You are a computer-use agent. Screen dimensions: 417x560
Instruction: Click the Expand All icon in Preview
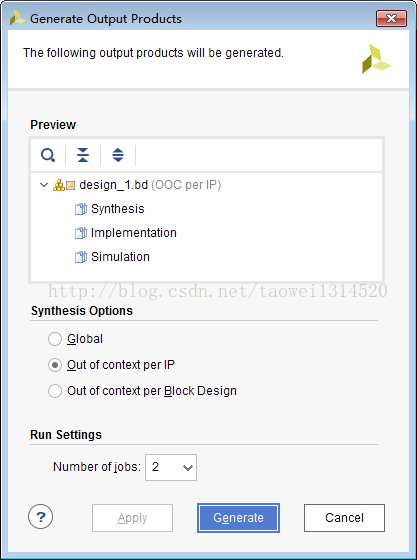point(118,155)
